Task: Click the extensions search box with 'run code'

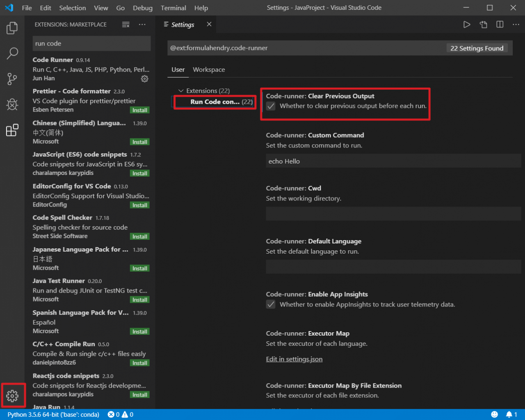Action: click(91, 43)
